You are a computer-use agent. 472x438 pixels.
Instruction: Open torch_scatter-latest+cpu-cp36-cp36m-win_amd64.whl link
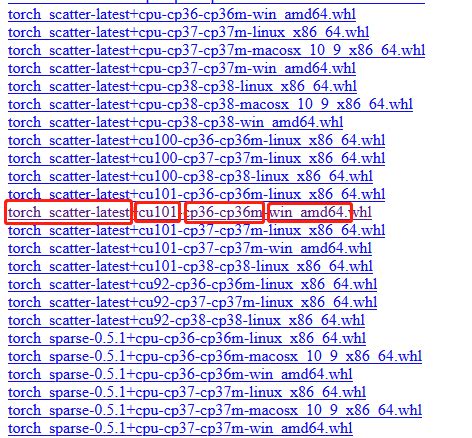pos(182,14)
